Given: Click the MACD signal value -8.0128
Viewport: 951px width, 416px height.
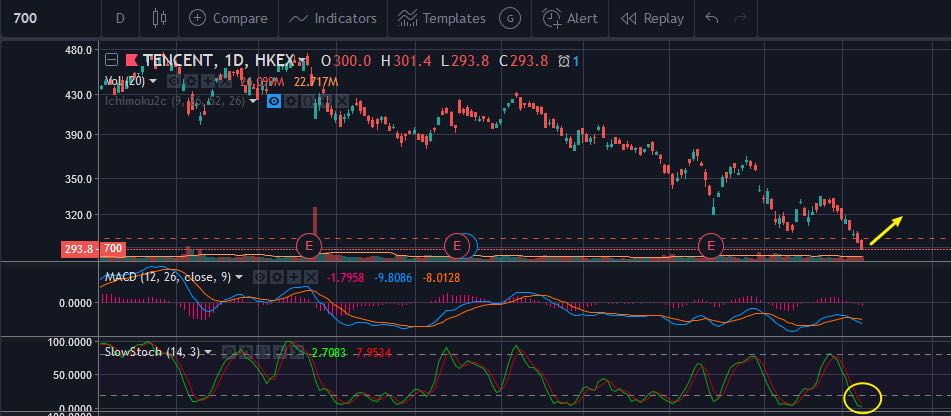Looking at the screenshot, I should 441,278.
